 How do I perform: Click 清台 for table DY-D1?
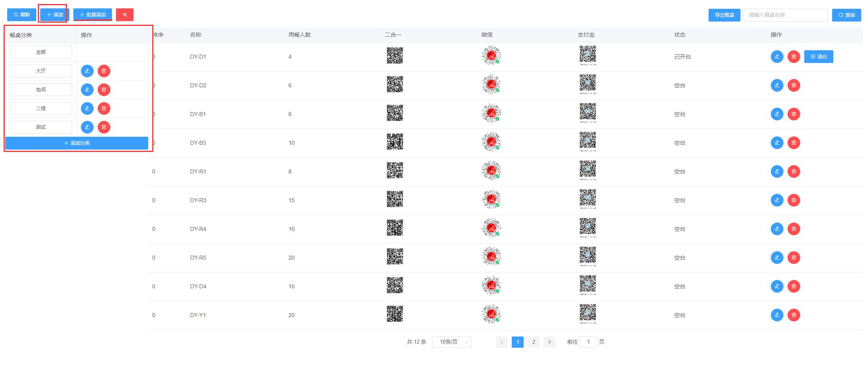point(819,57)
